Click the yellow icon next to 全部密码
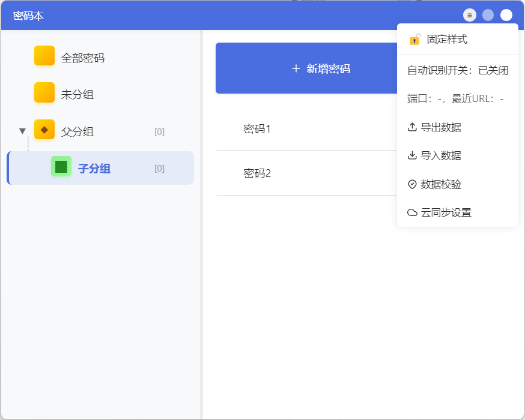The width and height of the screenshot is (525, 420). coord(44,56)
